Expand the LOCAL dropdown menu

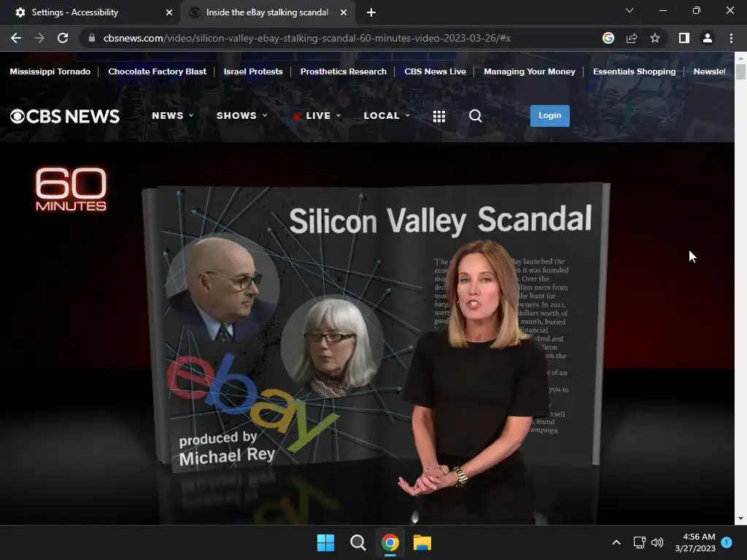point(387,116)
